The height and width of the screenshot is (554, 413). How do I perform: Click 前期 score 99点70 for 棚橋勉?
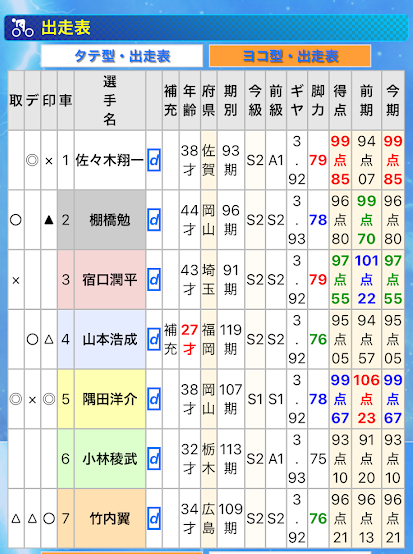tap(366, 220)
